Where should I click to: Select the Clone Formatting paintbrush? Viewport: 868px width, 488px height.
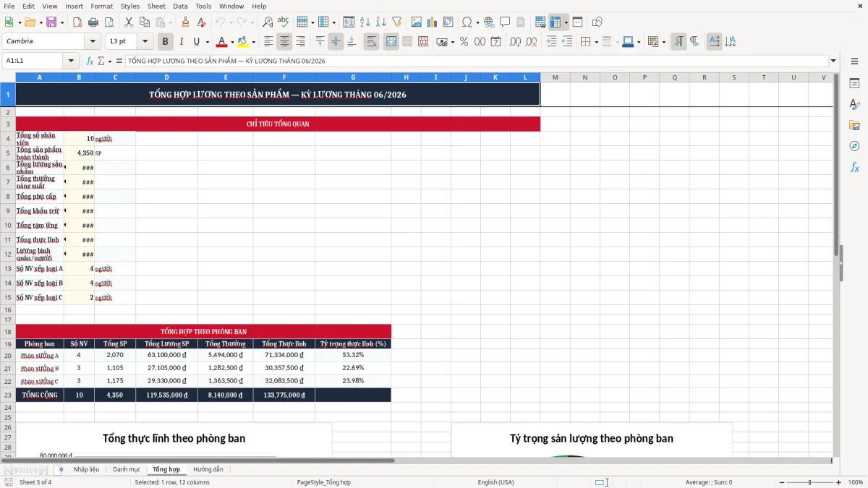[x=186, y=22]
